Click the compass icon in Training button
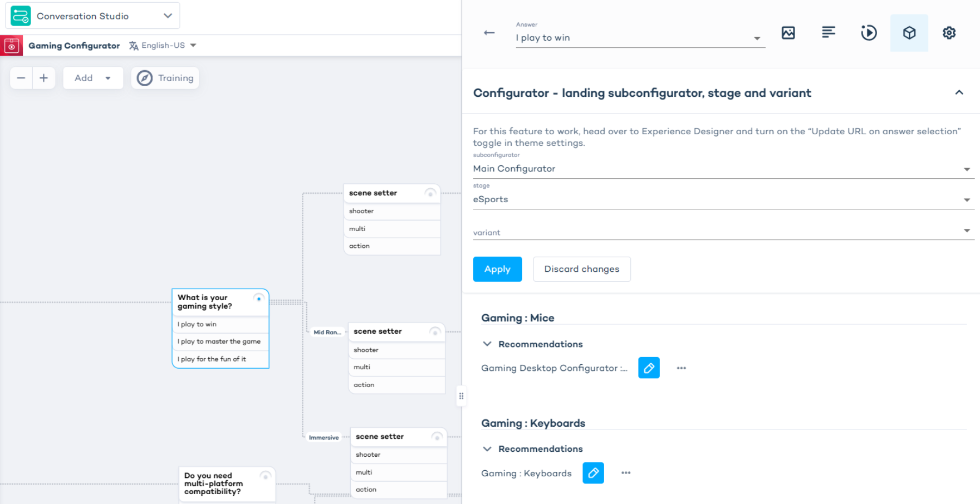This screenshot has height=504, width=980. (x=145, y=78)
